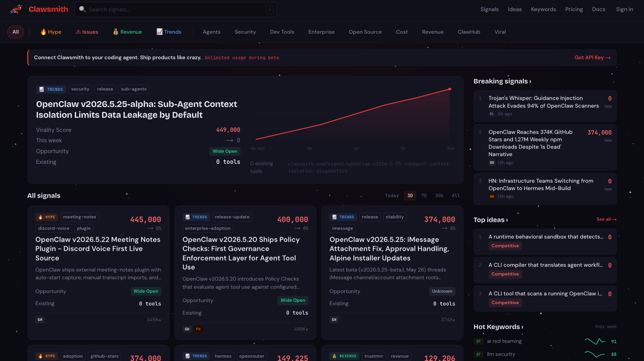Open the Sub-Agent Context Isolation signal title
The image size is (644, 361).
[136, 110]
